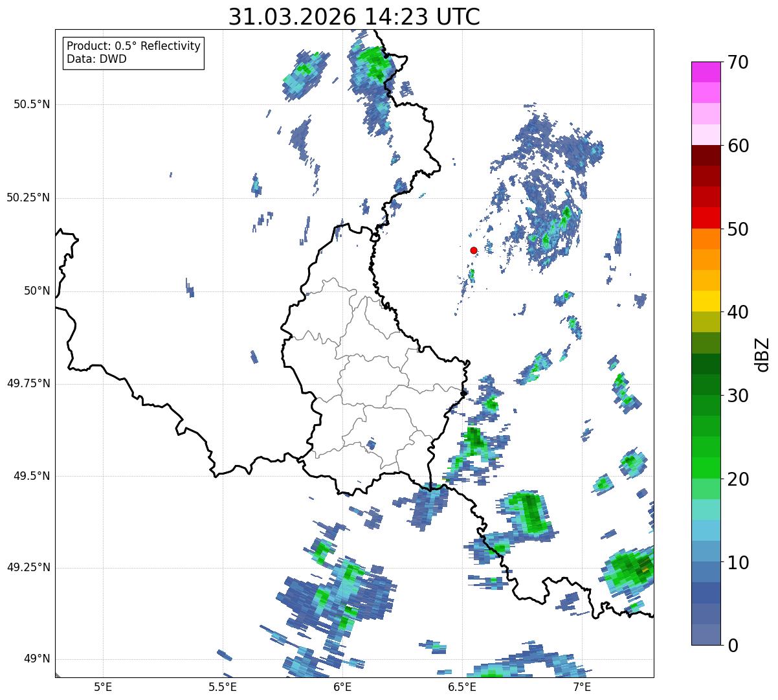Click the 49.25°N latitude label

pos(28,567)
